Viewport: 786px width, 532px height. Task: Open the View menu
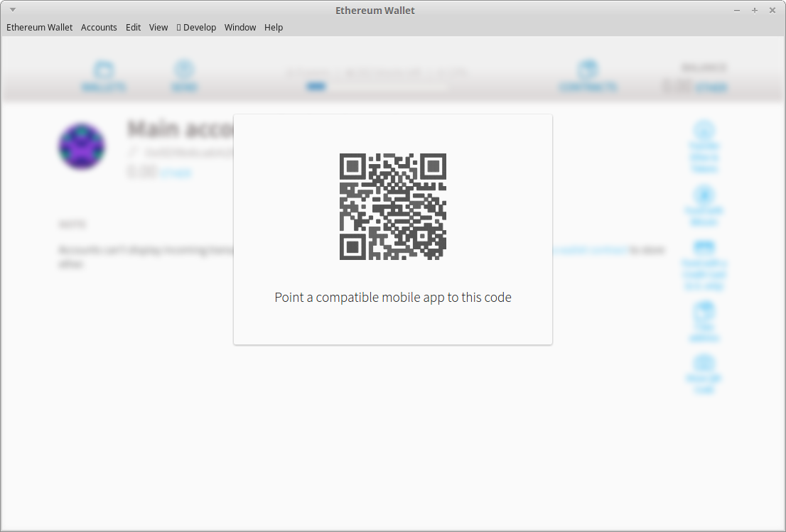158,28
